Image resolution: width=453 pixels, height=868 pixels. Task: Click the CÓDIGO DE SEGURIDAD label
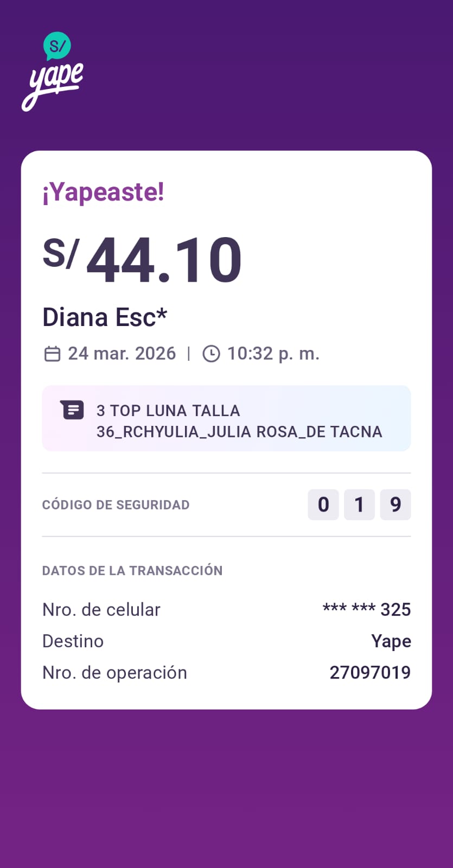coord(116,505)
